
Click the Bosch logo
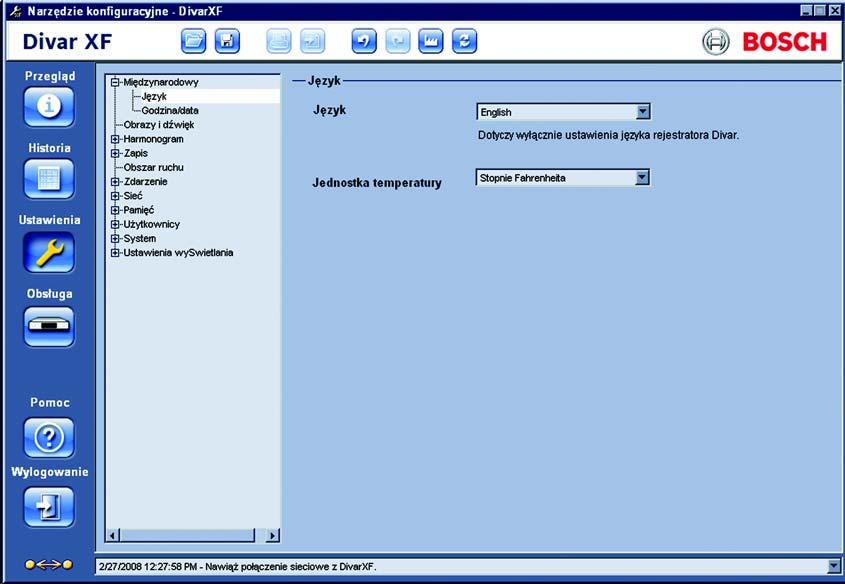pyautogui.click(x=765, y=41)
